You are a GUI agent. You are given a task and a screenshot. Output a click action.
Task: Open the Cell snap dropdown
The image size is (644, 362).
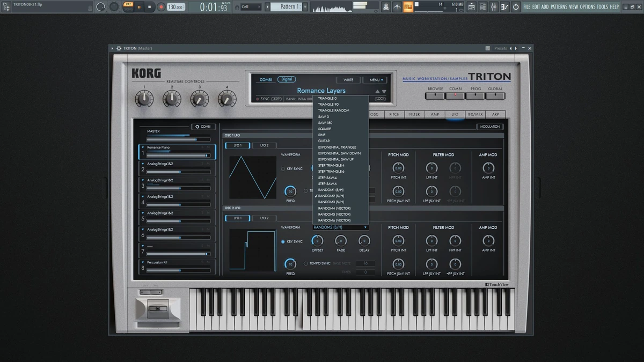click(x=251, y=7)
